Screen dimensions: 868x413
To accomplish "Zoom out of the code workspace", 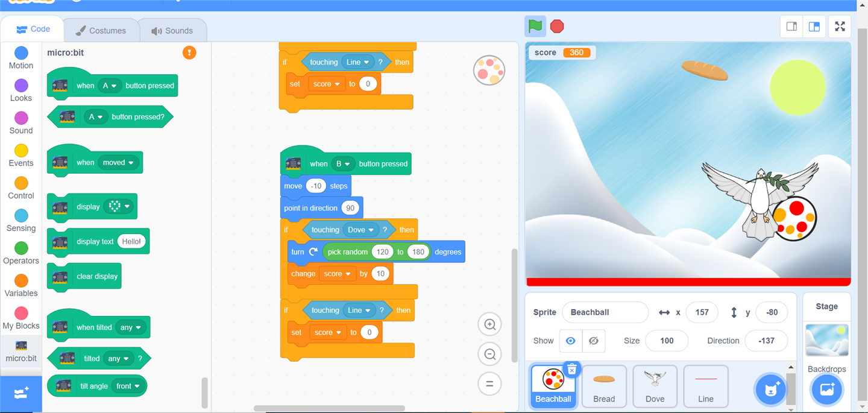I will click(489, 355).
